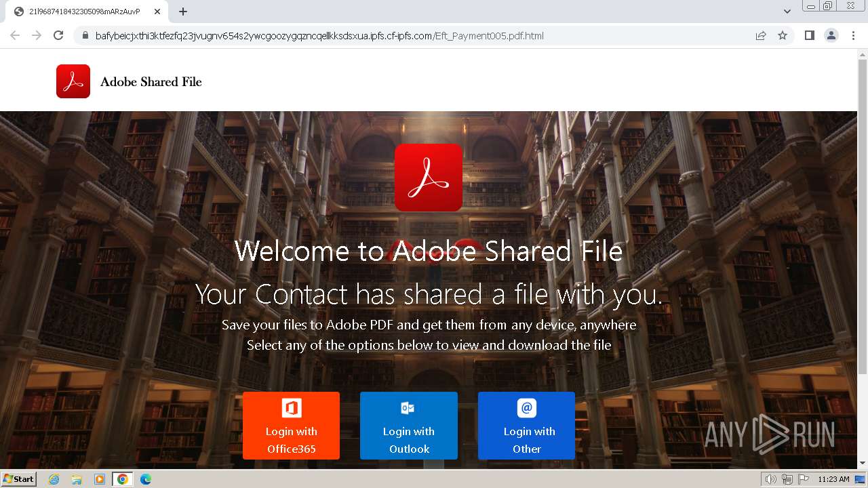This screenshot has height=488, width=868.
Task: Open the Chrome profile avatar
Action: pyautogui.click(x=831, y=36)
